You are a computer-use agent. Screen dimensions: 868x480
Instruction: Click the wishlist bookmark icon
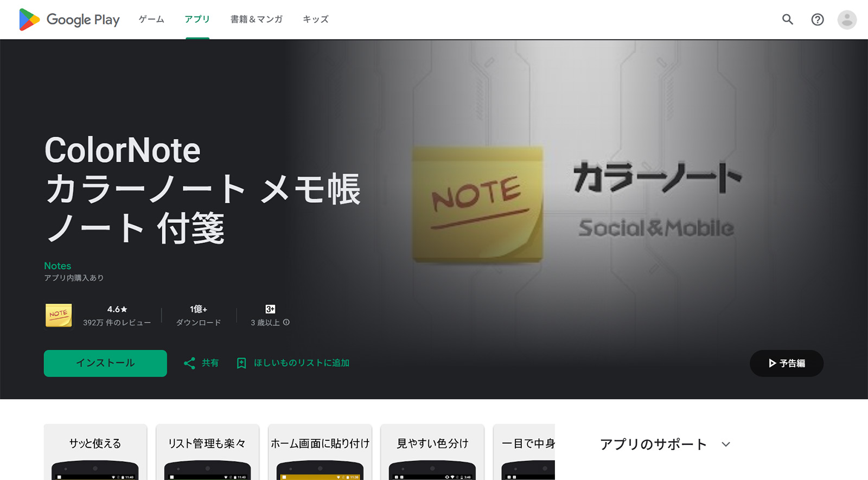point(241,363)
